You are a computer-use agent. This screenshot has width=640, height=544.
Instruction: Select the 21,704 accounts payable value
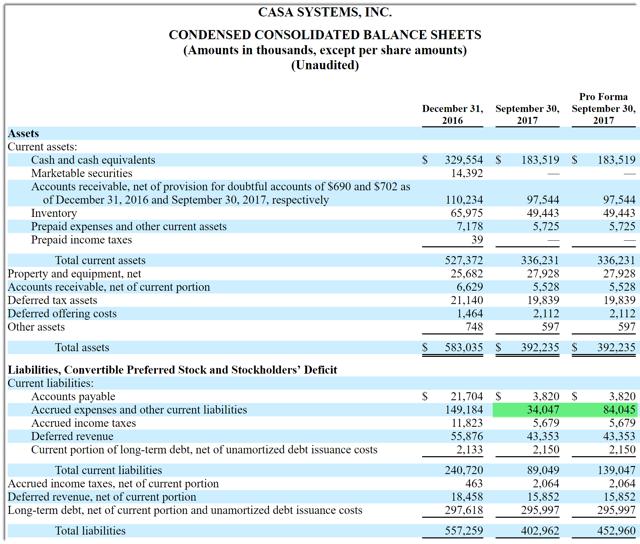467,397
